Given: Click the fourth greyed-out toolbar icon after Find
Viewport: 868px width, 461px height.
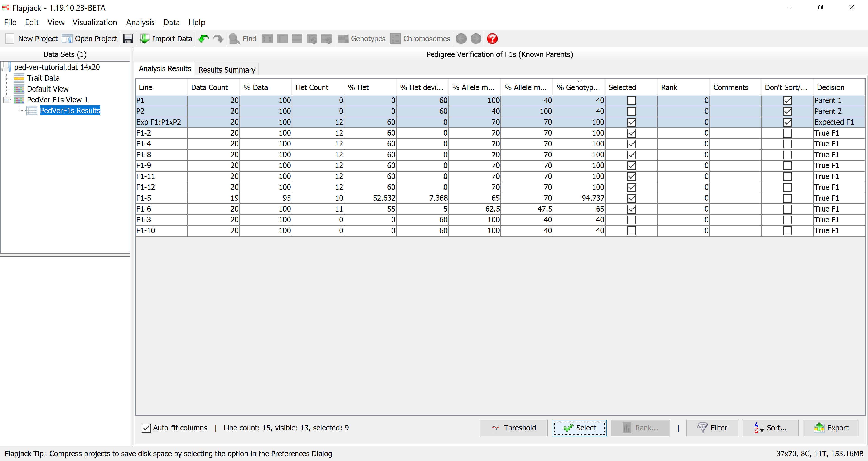Looking at the screenshot, I should 312,39.
